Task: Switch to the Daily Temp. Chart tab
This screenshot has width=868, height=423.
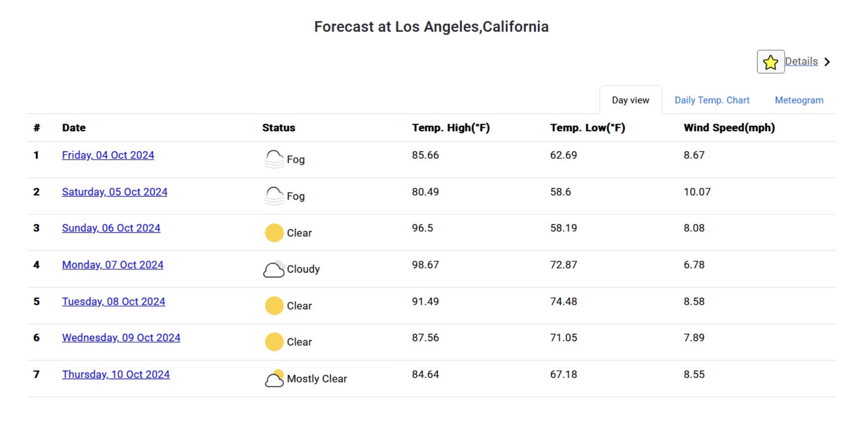Action: pyautogui.click(x=712, y=100)
